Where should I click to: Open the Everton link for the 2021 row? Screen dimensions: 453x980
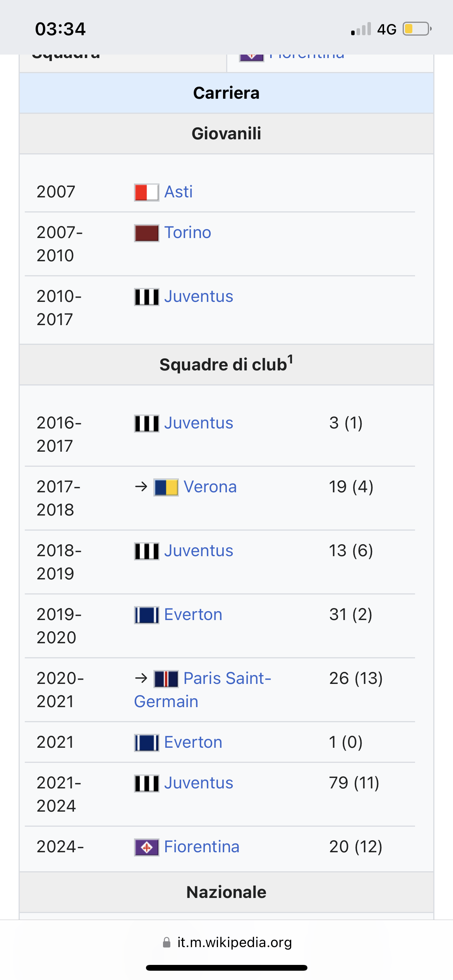click(193, 742)
